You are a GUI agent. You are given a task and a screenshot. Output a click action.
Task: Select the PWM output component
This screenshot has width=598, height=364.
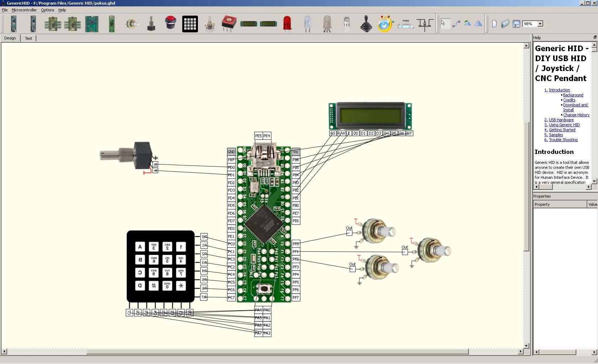coord(405,24)
